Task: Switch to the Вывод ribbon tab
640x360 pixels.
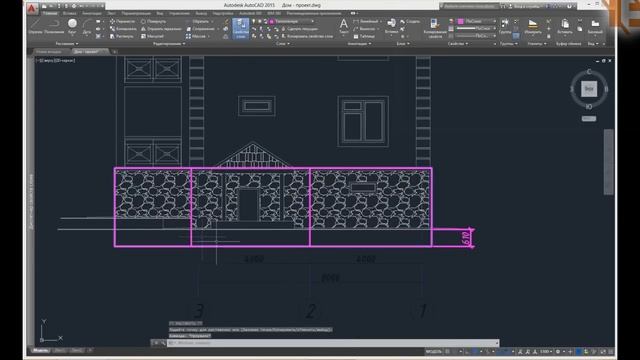Action: tap(201, 13)
